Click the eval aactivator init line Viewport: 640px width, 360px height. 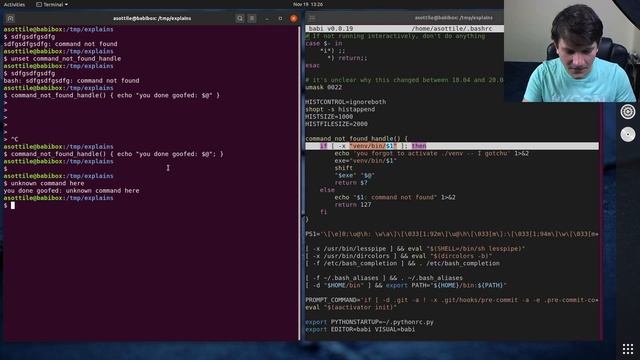click(x=351, y=307)
